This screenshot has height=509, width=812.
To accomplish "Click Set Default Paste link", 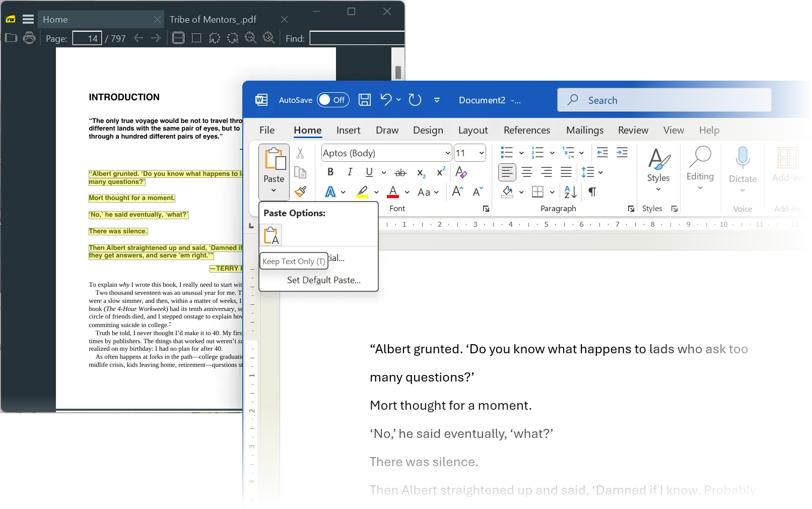I will [323, 280].
